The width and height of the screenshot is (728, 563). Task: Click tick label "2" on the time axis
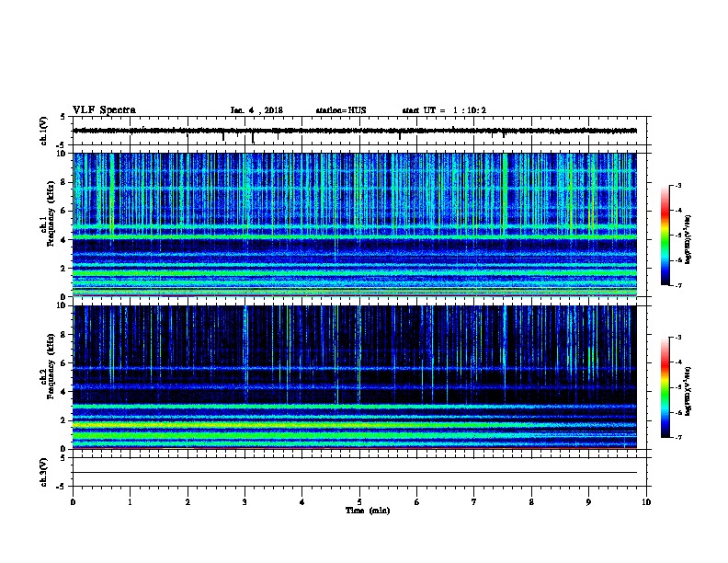tap(188, 502)
